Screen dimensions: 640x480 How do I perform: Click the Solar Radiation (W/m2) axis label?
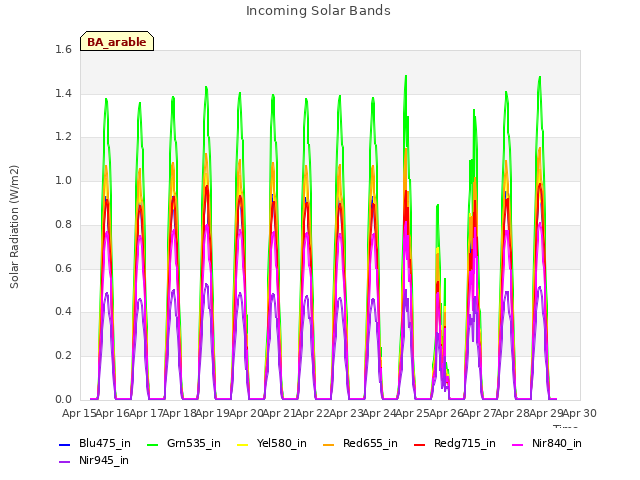[x=14, y=227]
